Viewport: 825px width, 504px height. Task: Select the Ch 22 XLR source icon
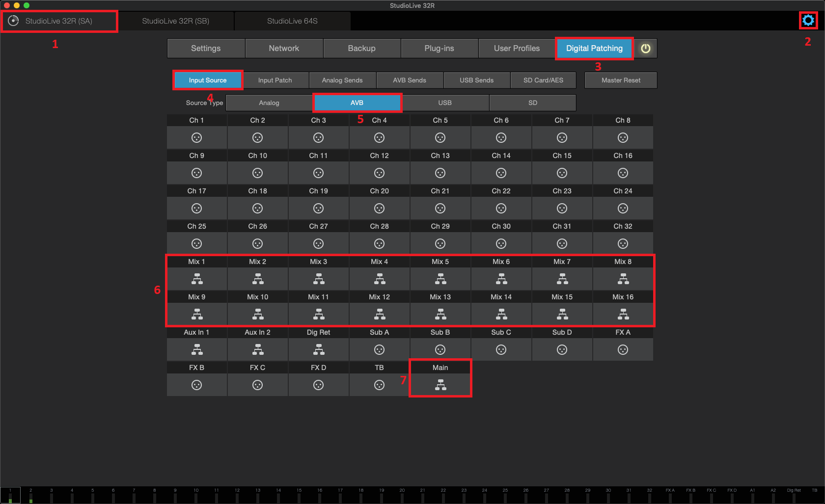click(501, 209)
